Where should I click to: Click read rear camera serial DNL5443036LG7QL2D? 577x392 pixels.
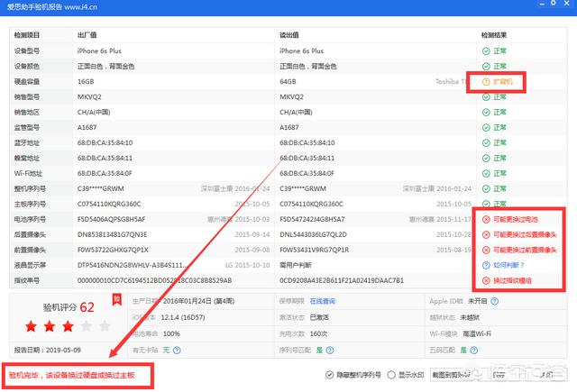pyautogui.click(x=313, y=234)
